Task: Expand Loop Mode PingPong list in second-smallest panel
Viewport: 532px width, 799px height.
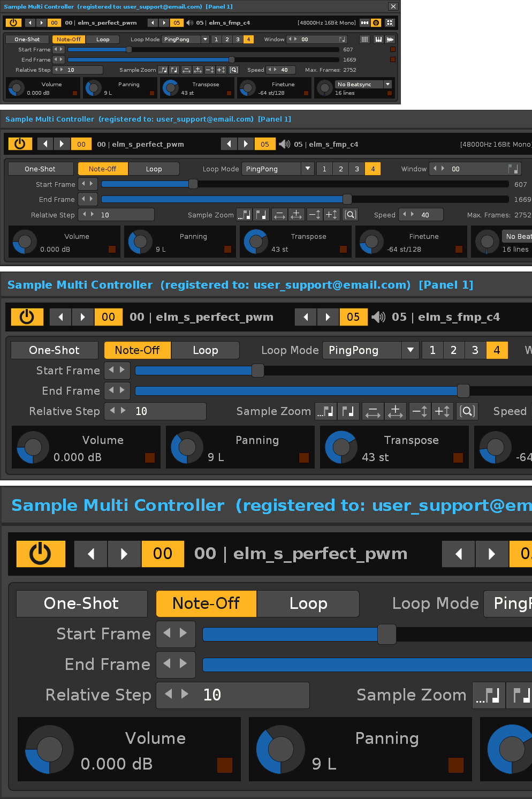Action: point(307,169)
